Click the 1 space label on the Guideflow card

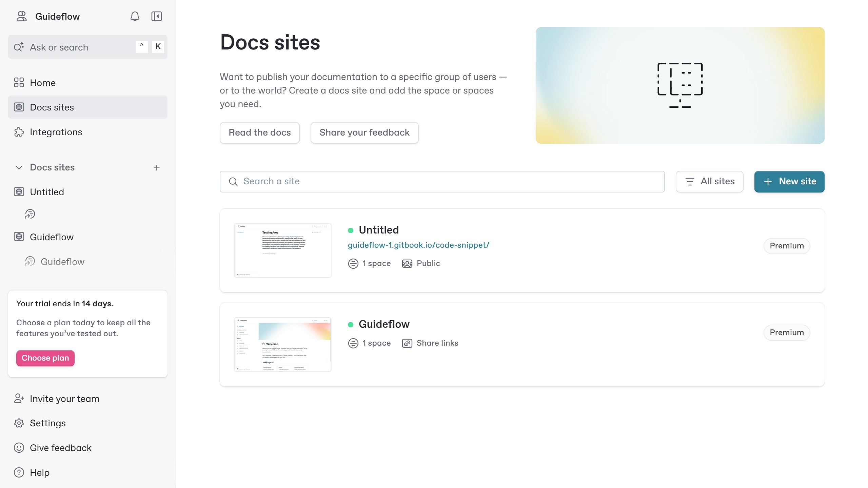coord(376,343)
